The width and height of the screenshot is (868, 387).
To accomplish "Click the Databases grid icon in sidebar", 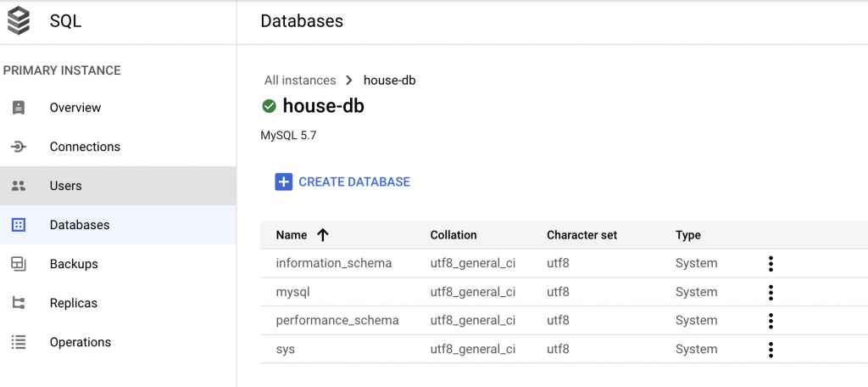I will click(x=19, y=225).
